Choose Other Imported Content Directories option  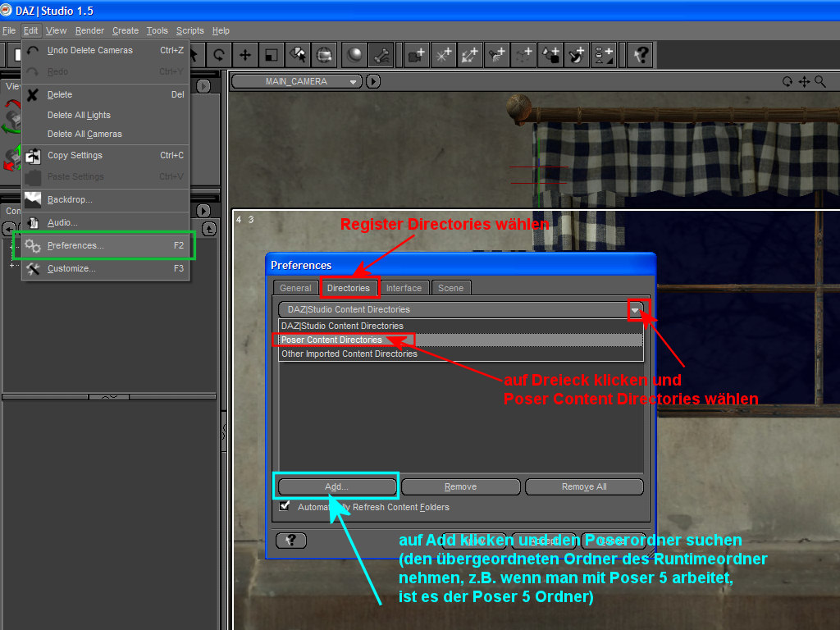461,354
